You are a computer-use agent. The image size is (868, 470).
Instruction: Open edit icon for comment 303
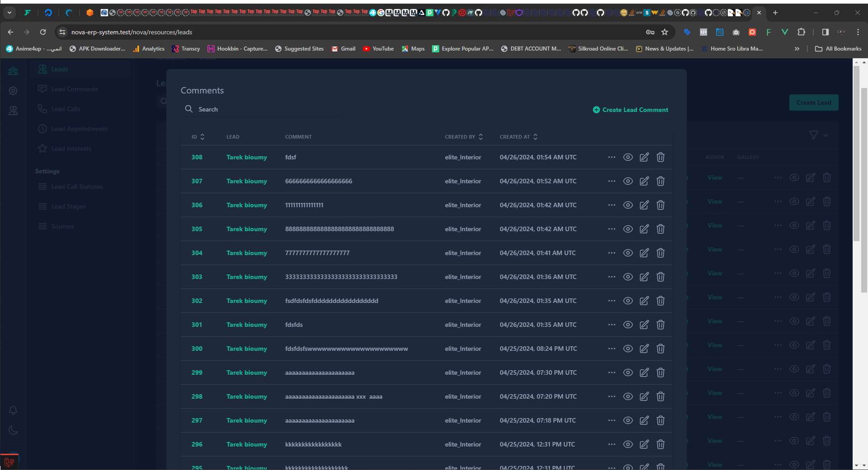[x=644, y=277]
